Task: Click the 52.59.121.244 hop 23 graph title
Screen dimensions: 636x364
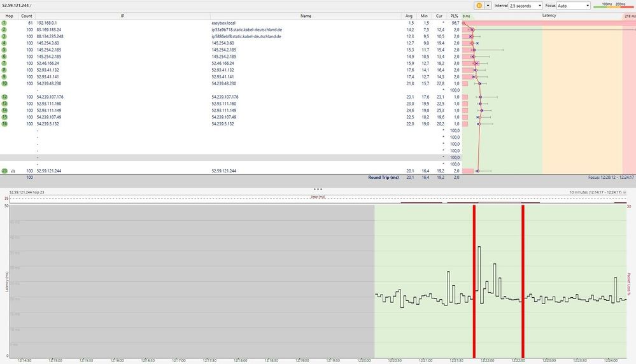Action: [x=27, y=193]
